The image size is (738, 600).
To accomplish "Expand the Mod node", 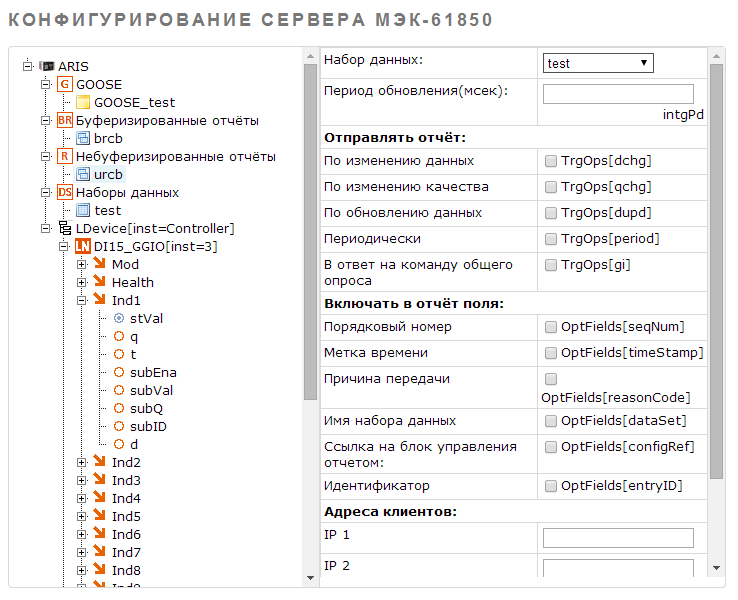I will coord(82,264).
